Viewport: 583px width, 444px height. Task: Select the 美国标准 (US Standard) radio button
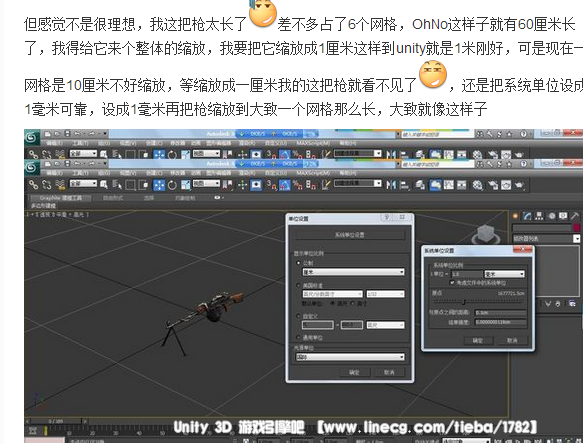click(298, 286)
